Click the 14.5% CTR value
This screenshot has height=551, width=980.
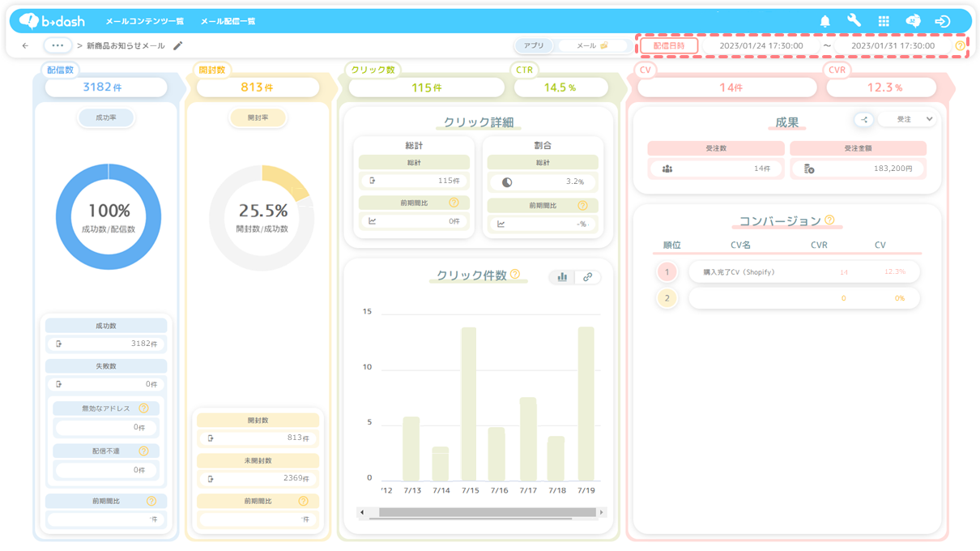(x=560, y=87)
